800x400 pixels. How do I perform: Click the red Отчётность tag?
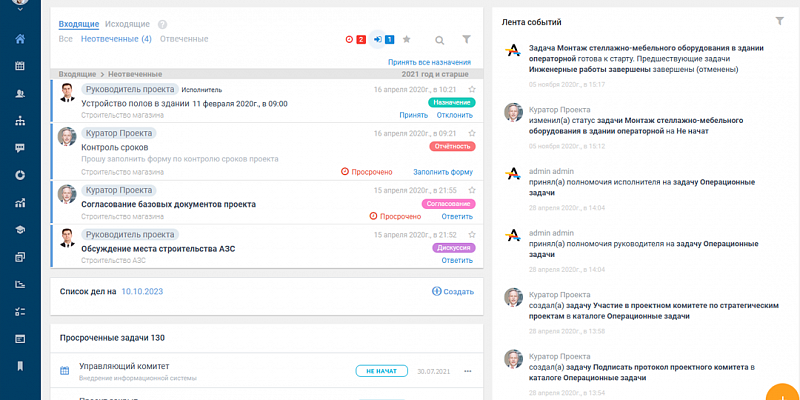453,146
